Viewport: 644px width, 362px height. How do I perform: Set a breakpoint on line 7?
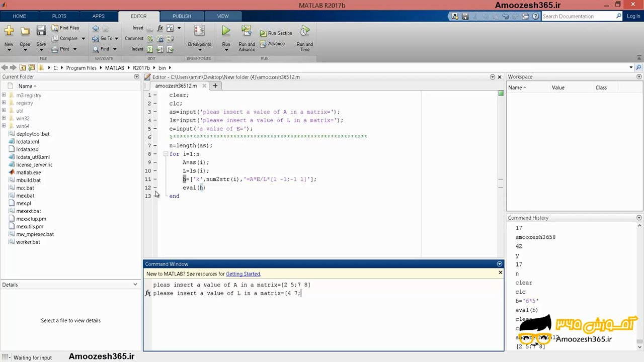[x=155, y=145]
